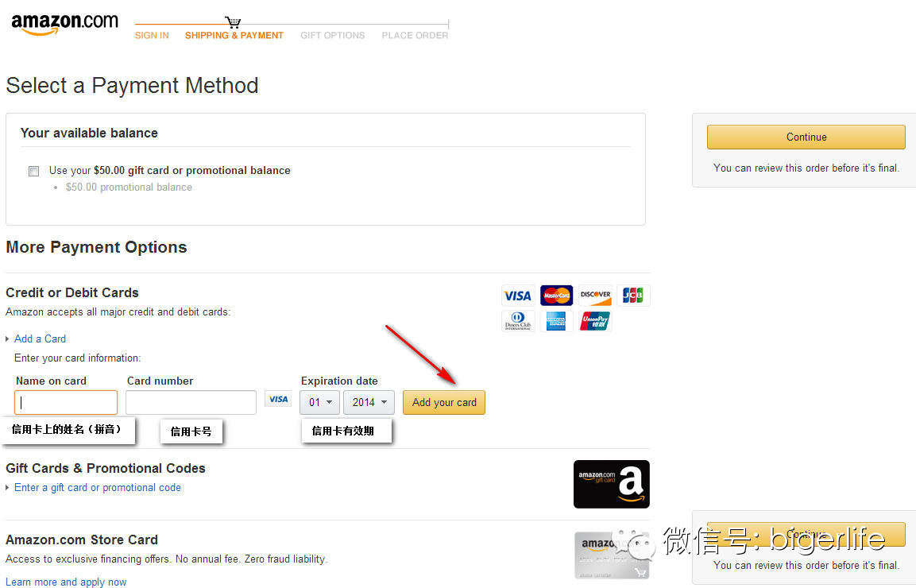Click the American Express card logo
The width and height of the screenshot is (916, 588).
(556, 321)
